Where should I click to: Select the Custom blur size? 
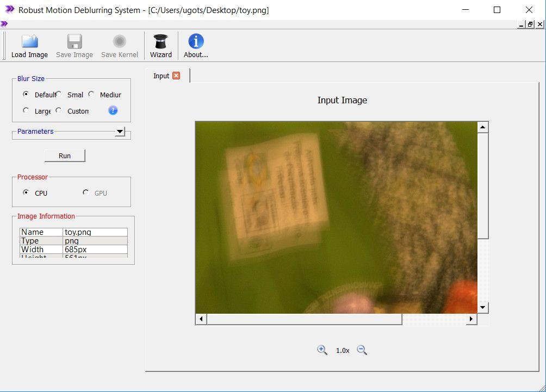pos(59,110)
